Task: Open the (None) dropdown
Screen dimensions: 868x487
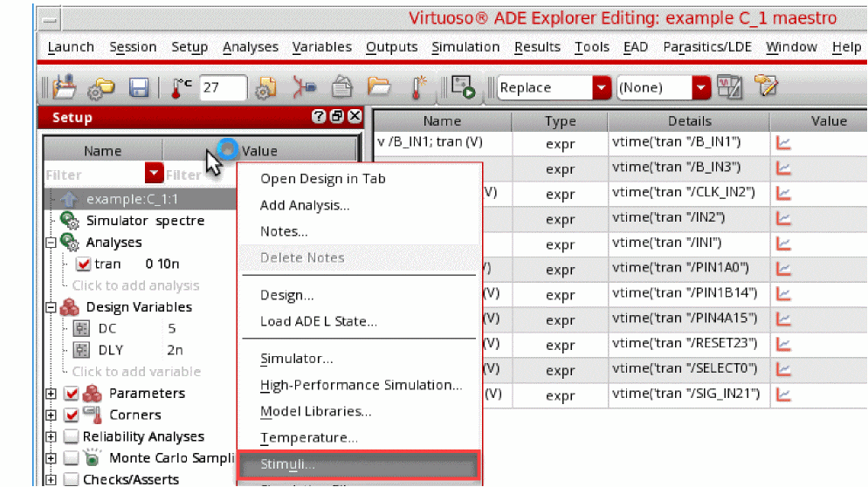Action: coord(701,87)
